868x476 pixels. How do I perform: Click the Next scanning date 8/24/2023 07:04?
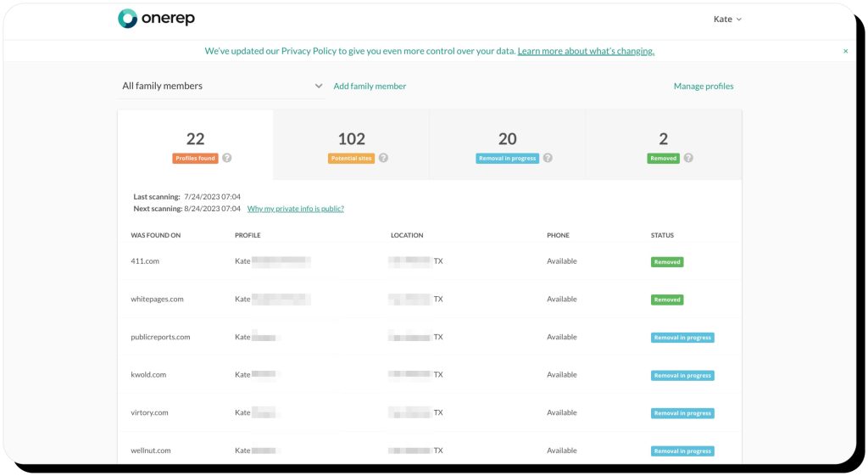[x=212, y=209]
